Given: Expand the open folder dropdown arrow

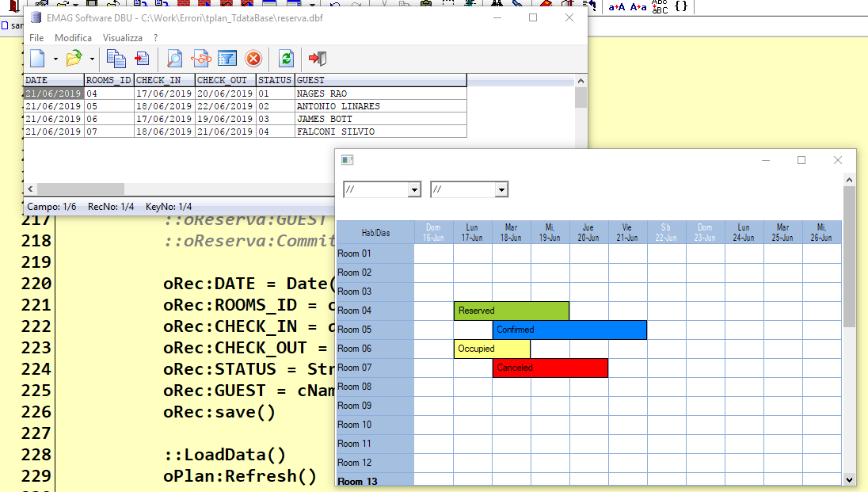Looking at the screenshot, I should [92, 59].
